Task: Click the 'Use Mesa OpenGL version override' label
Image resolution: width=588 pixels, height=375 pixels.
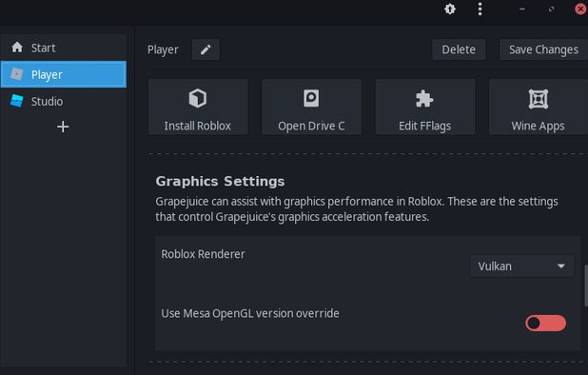Action: coord(250,313)
